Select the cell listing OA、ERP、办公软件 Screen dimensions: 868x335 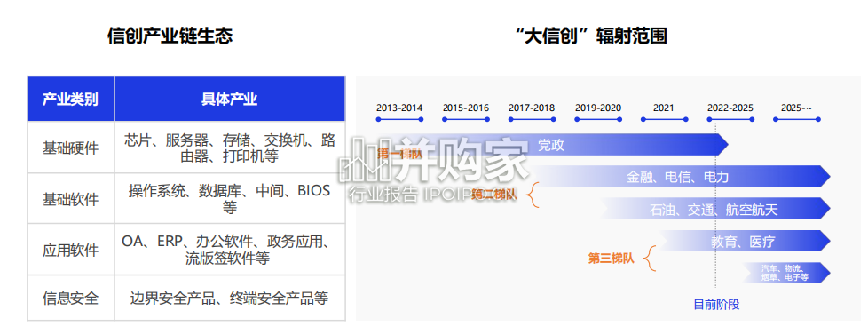[x=230, y=250]
